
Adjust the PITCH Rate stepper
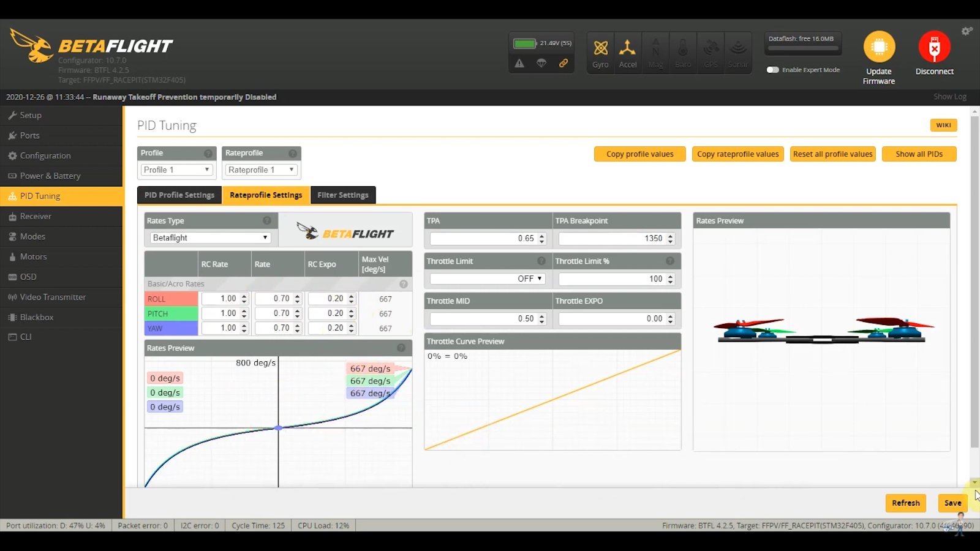(298, 313)
